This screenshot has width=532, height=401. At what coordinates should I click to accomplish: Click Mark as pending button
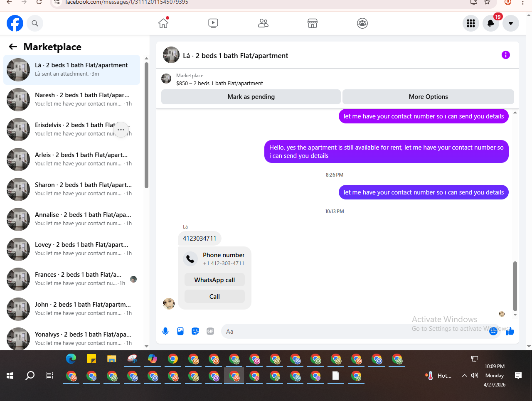pyautogui.click(x=251, y=97)
